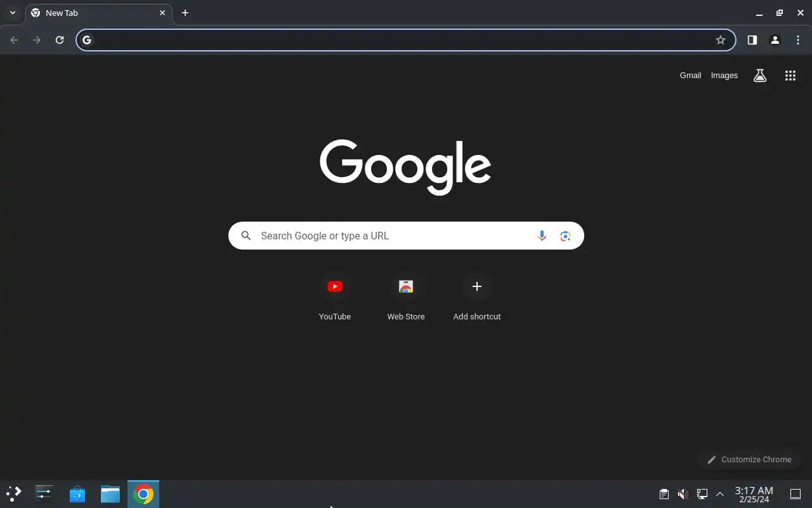The width and height of the screenshot is (812, 508).
Task: Open the YouTube shortcut
Action: pos(335,297)
